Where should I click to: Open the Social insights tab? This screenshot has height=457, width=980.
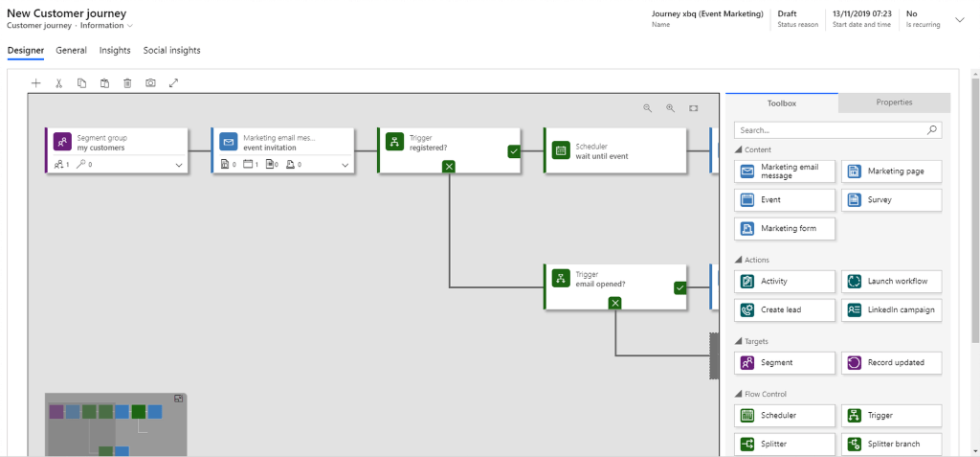pos(172,50)
